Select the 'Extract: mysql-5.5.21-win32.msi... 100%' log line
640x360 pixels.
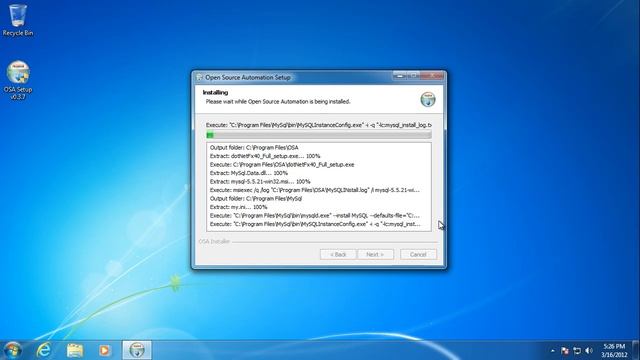[x=260, y=181]
